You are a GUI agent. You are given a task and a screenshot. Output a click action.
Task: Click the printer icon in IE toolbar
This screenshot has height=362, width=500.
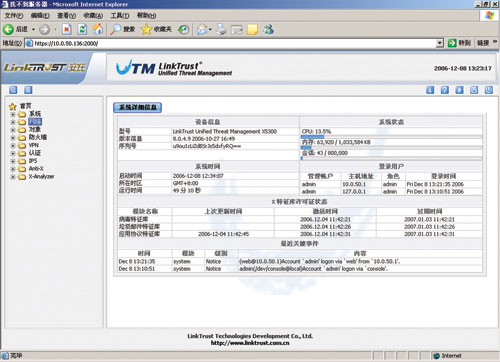221,30
